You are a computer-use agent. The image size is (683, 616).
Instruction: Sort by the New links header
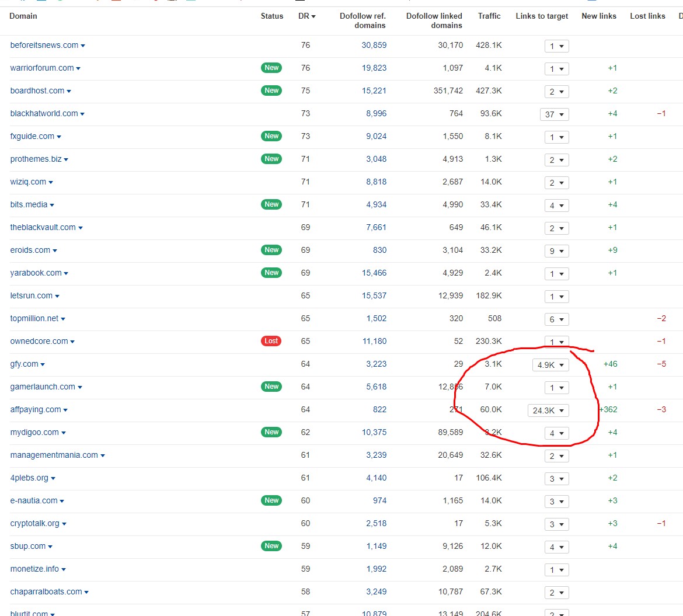pyautogui.click(x=599, y=16)
